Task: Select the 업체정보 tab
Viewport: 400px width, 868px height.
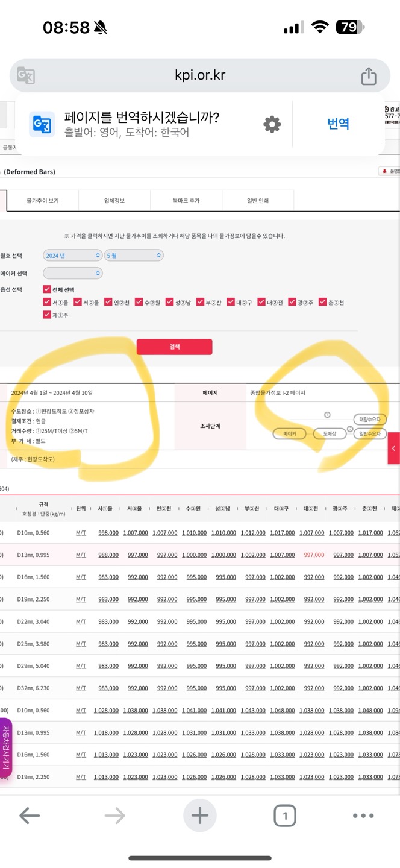Action: [x=114, y=201]
